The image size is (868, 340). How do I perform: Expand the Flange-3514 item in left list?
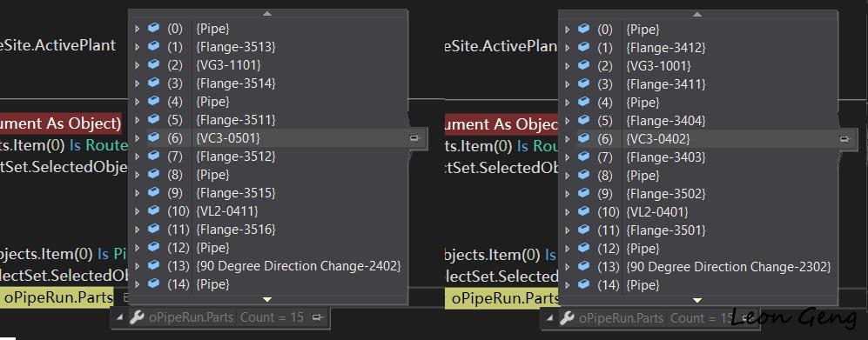(x=138, y=83)
